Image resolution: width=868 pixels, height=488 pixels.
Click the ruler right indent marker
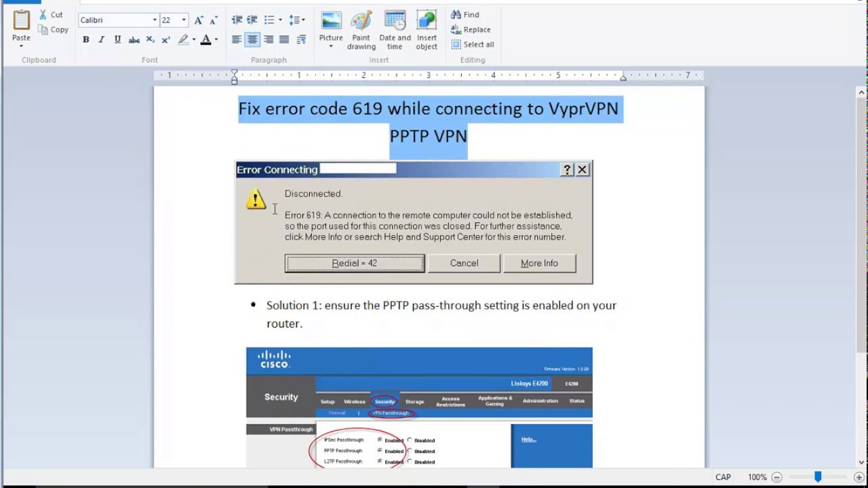(623, 78)
